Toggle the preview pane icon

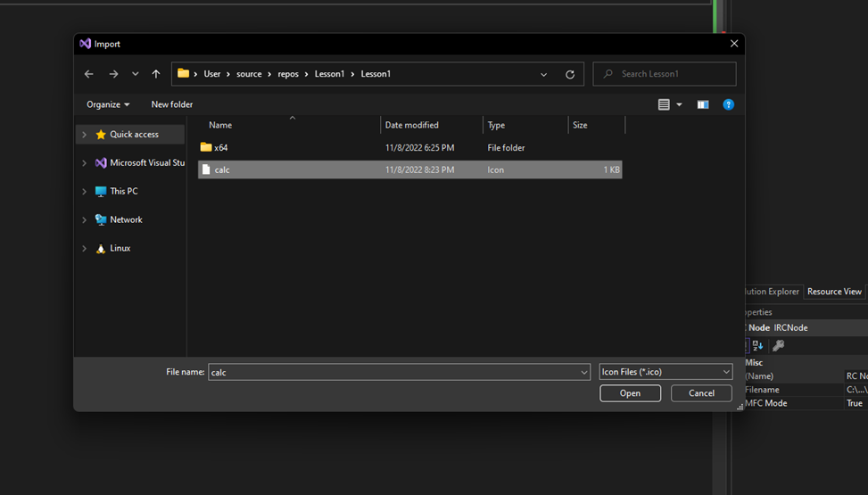point(703,104)
